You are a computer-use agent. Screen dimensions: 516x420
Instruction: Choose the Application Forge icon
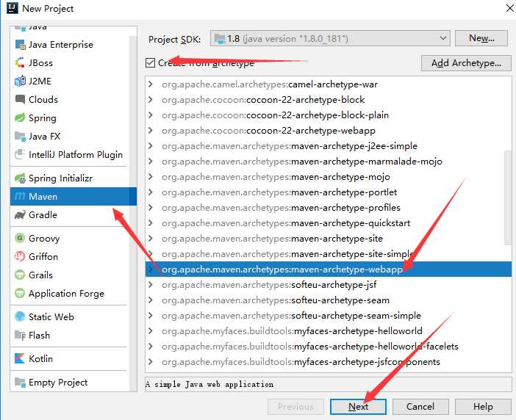point(20,293)
